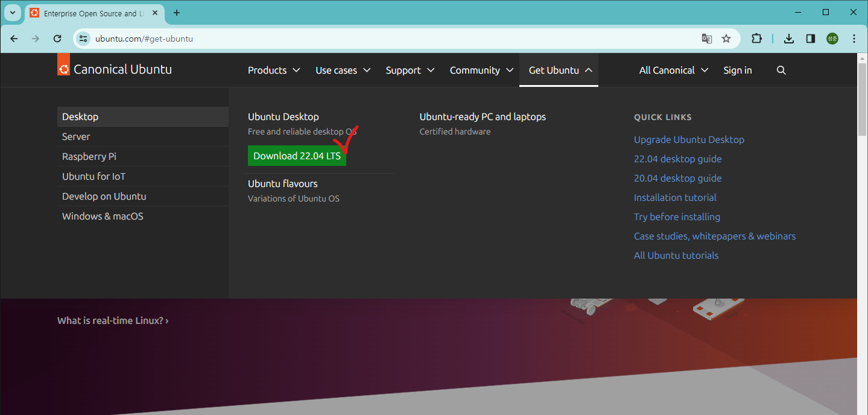The height and width of the screenshot is (415, 868).
Task: Select Ubuntu for IoT
Action: 143,176
